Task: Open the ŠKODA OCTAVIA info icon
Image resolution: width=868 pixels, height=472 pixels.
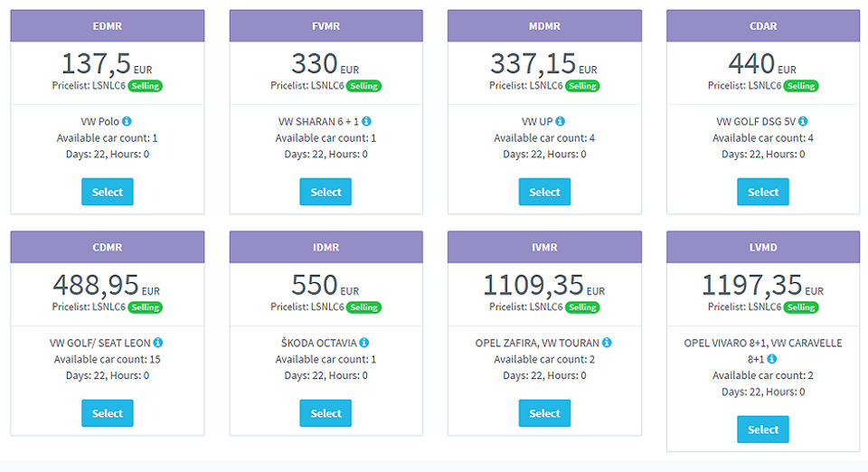Action: [364, 343]
